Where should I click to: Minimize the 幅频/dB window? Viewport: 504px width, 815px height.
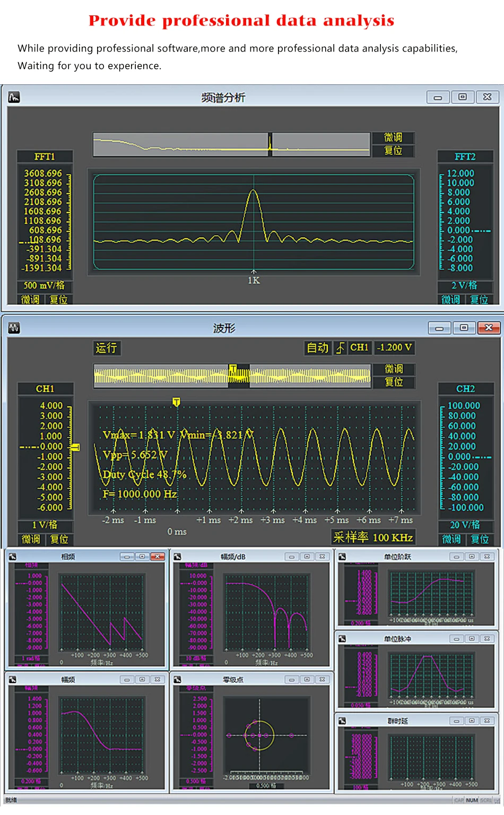point(292,556)
